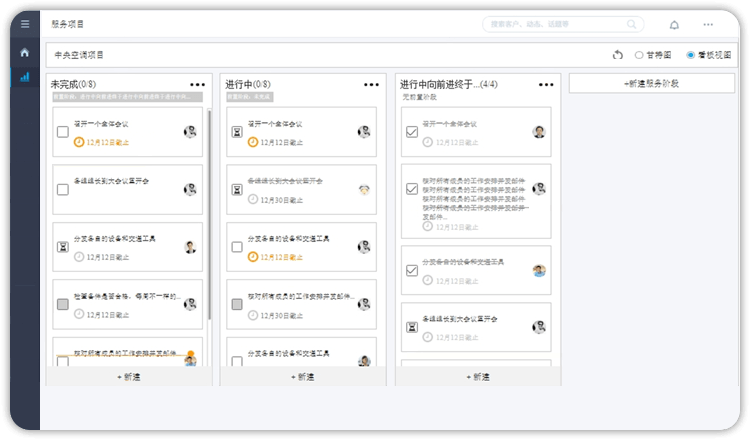Click clock icon on 未完成 card 检查备件是否合格
The width and height of the screenshot is (750, 440).
point(79,314)
